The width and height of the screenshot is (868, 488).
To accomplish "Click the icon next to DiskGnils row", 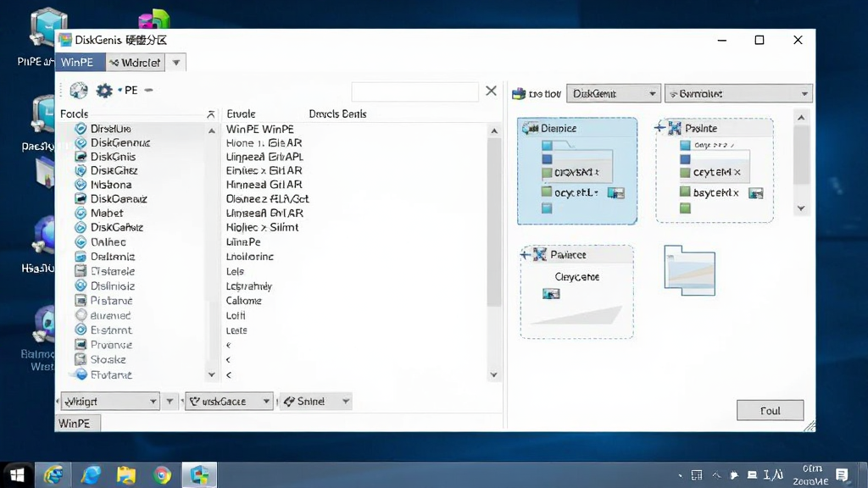I will click(x=81, y=157).
